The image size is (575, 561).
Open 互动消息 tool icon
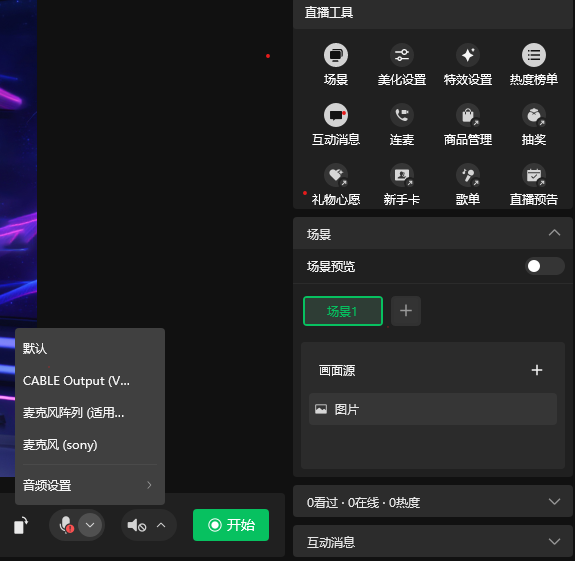336,115
